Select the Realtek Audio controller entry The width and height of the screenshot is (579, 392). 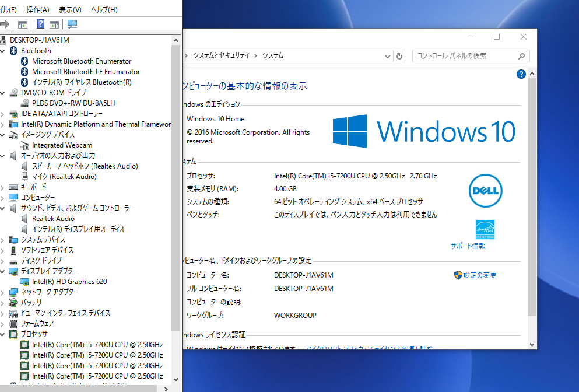pos(53,219)
